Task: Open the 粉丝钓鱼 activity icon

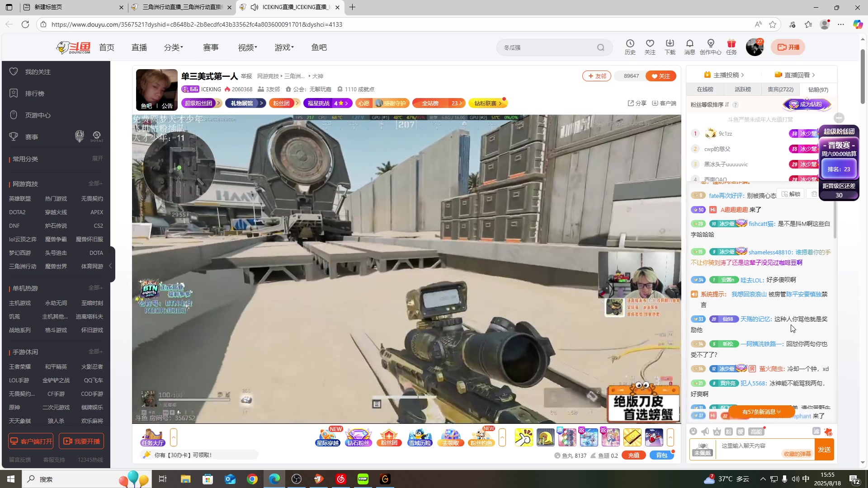Action: (481, 437)
